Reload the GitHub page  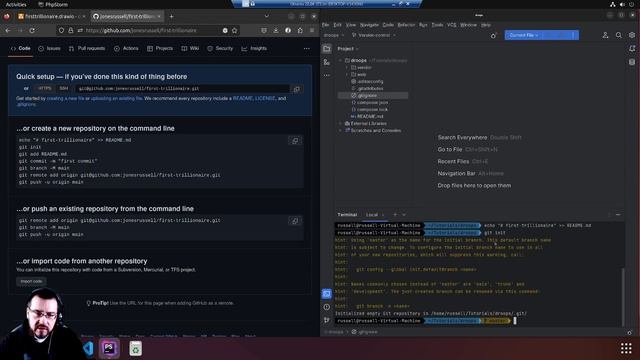click(x=32, y=31)
